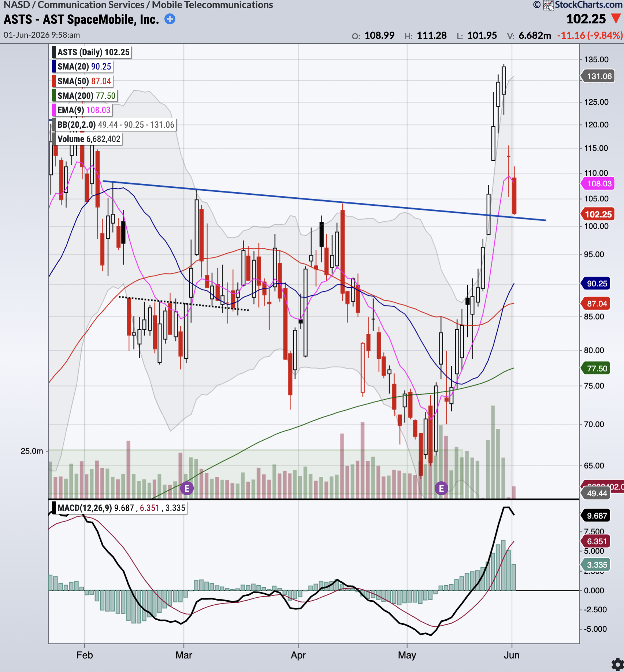The height and width of the screenshot is (672, 624).
Task: Click the '135.00' price axis label
Action: click(596, 59)
